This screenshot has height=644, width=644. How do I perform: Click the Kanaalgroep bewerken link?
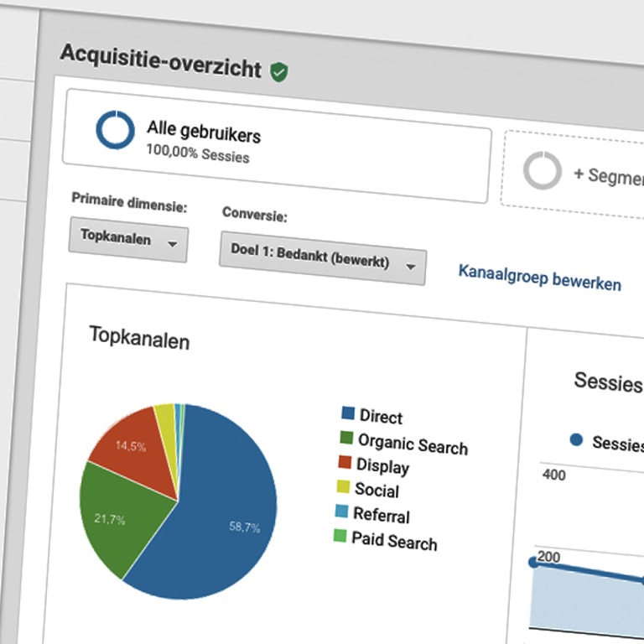[x=539, y=278]
